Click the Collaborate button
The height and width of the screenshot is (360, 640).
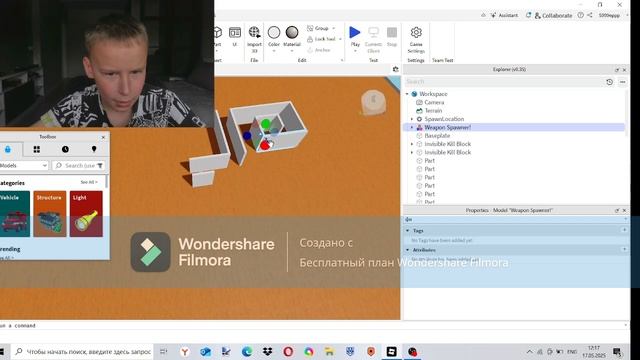click(x=553, y=15)
